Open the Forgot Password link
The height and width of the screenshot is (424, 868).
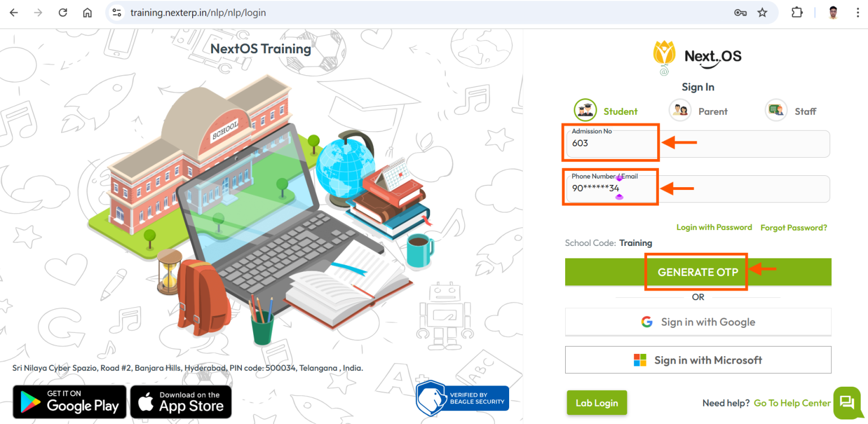tap(793, 227)
